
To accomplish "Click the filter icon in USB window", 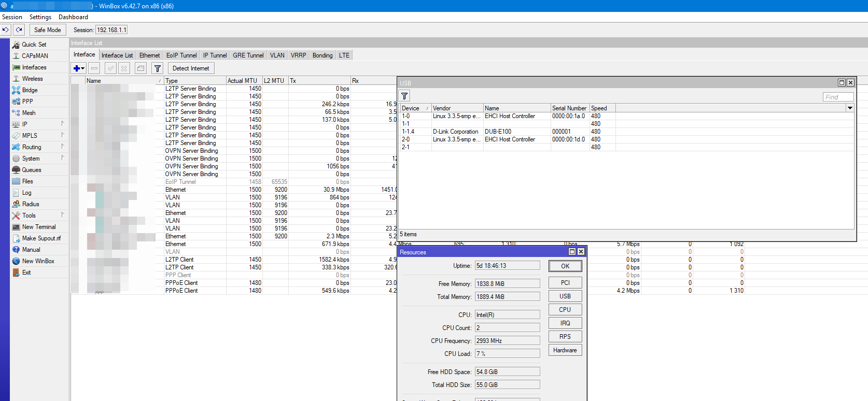I will (x=404, y=96).
